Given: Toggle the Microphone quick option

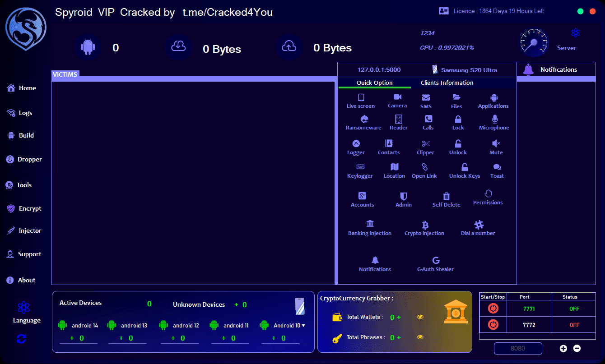Looking at the screenshot, I should click(x=494, y=123).
